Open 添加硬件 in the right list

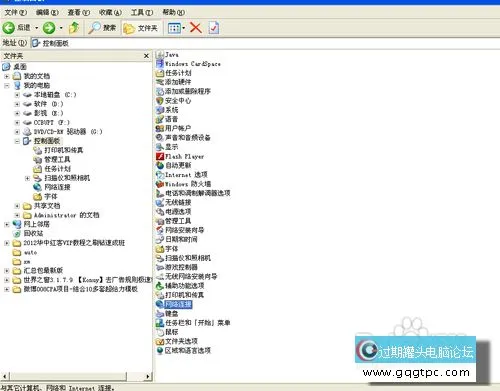pyautogui.click(x=174, y=82)
